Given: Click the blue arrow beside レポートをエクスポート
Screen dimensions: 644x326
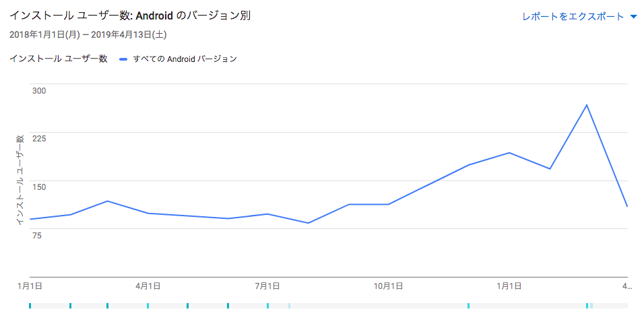Looking at the screenshot, I should (x=633, y=17).
